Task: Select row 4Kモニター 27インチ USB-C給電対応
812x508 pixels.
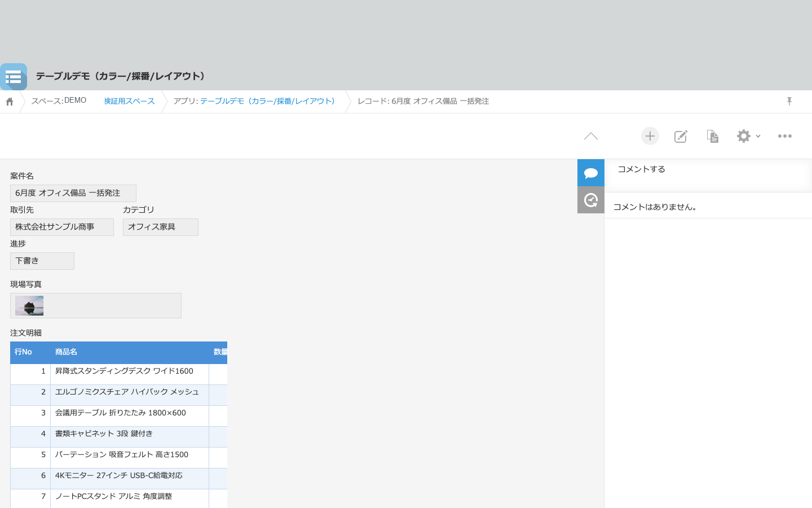Action: coord(118,479)
